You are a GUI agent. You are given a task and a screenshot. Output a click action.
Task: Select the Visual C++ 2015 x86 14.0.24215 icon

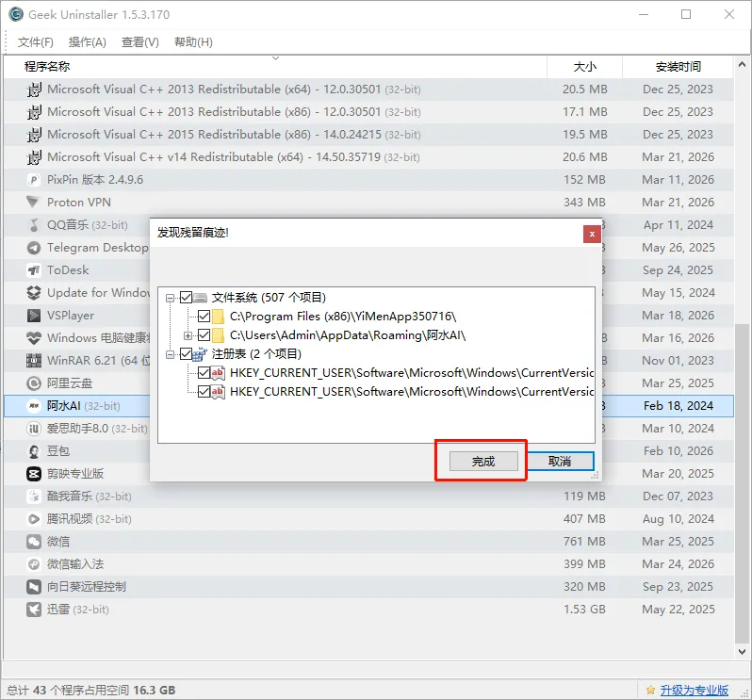pos(34,134)
